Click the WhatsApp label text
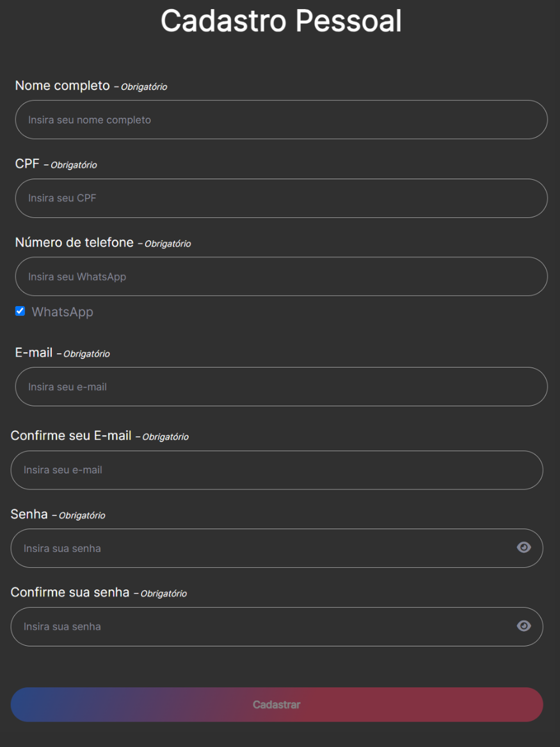This screenshot has width=560, height=747. click(x=62, y=312)
